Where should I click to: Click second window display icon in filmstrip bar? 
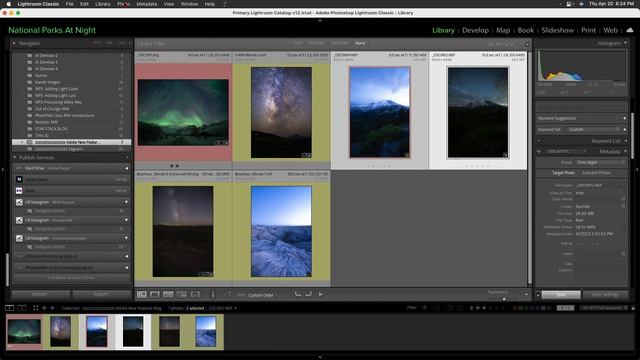click(22, 308)
